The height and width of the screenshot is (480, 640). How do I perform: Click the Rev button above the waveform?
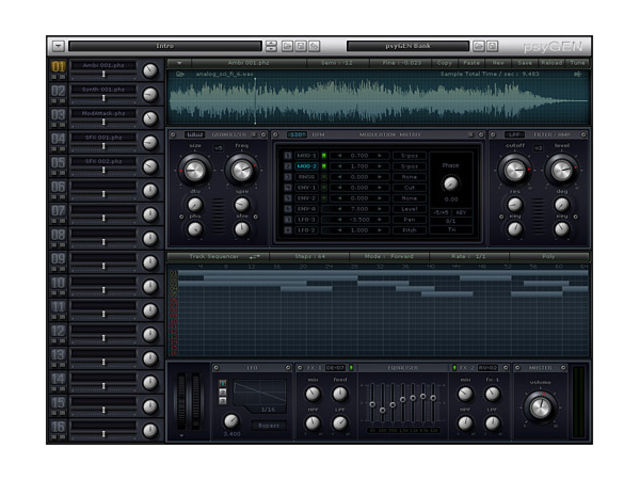(x=498, y=63)
